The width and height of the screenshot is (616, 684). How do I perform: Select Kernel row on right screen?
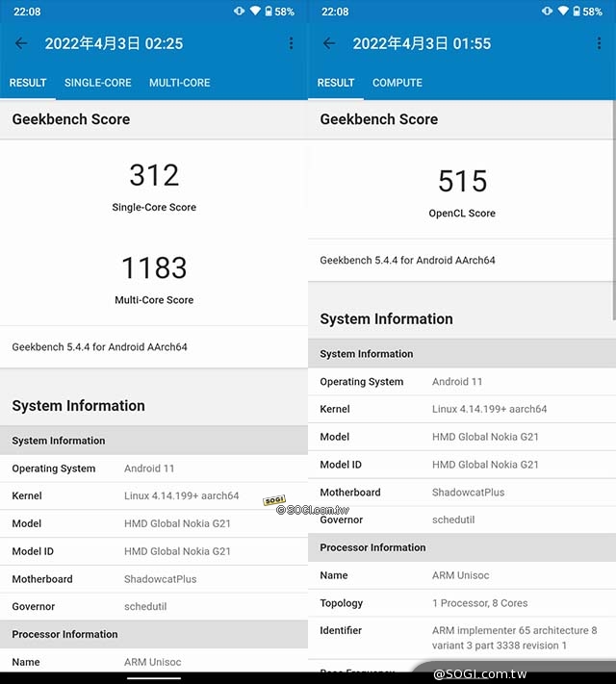point(462,409)
